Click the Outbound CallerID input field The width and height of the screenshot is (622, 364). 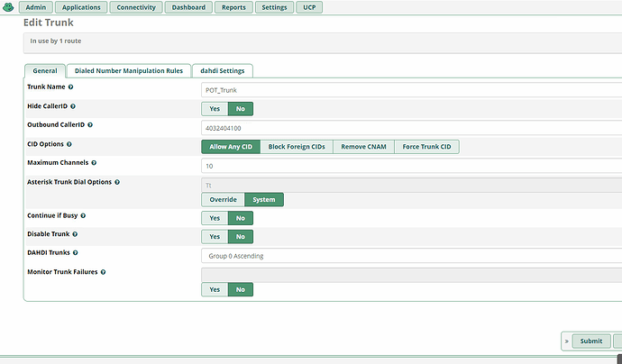[411, 128]
